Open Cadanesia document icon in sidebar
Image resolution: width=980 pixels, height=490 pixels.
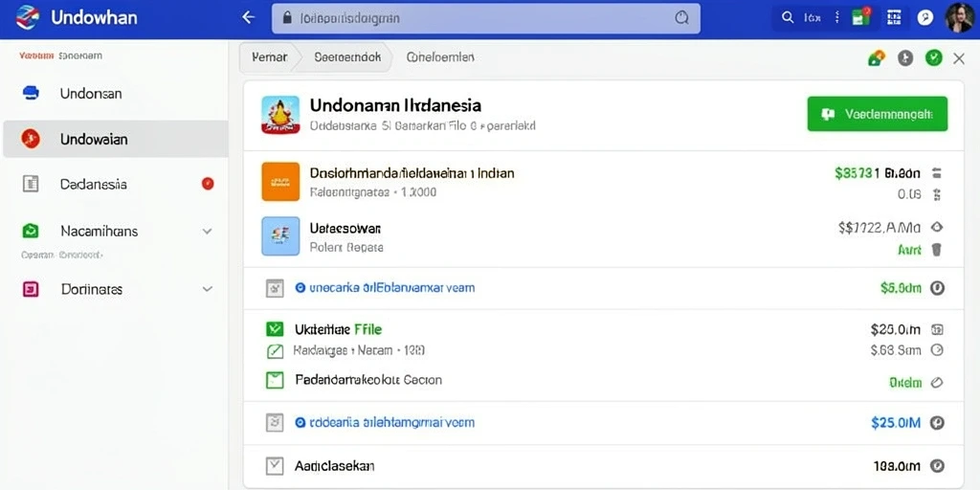point(30,184)
